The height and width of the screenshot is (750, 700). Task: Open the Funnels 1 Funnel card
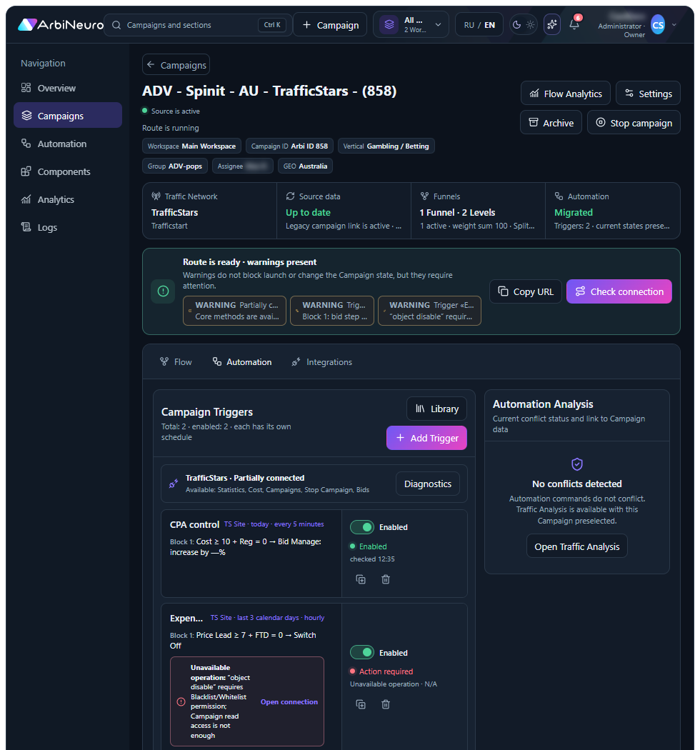point(478,211)
